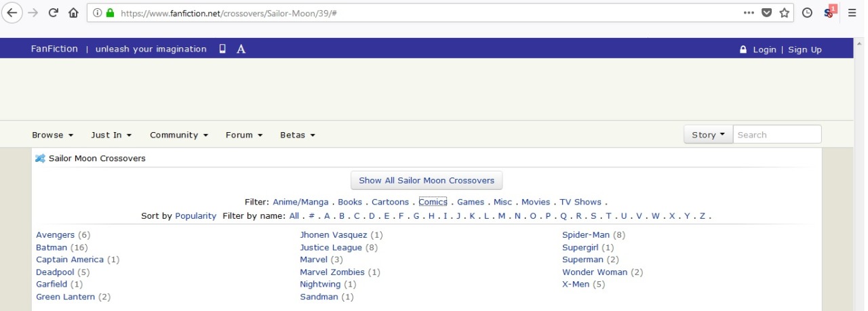Viewport: 868px width, 311px height.
Task: Open the Marvel Zombies crossover link
Action: [x=332, y=272]
